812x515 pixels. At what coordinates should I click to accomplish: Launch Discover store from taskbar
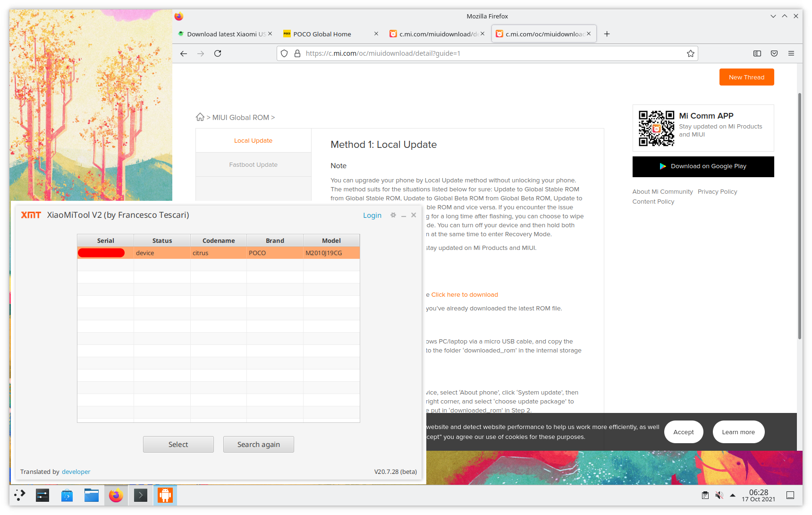[x=67, y=495]
